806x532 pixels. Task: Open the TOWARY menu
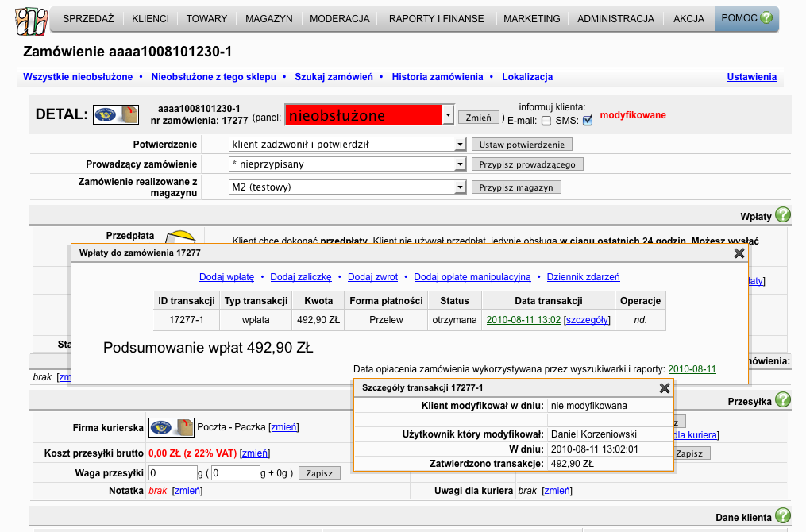pyautogui.click(x=206, y=19)
